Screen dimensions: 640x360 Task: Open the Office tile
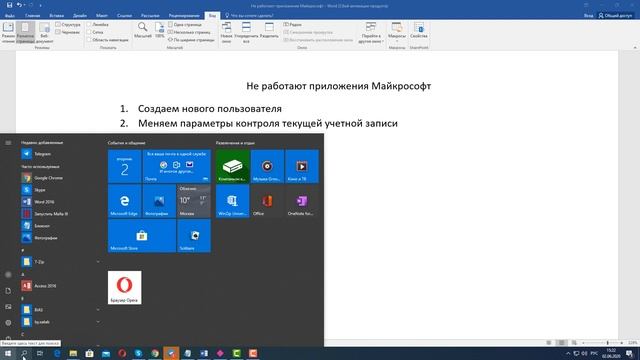point(267,201)
